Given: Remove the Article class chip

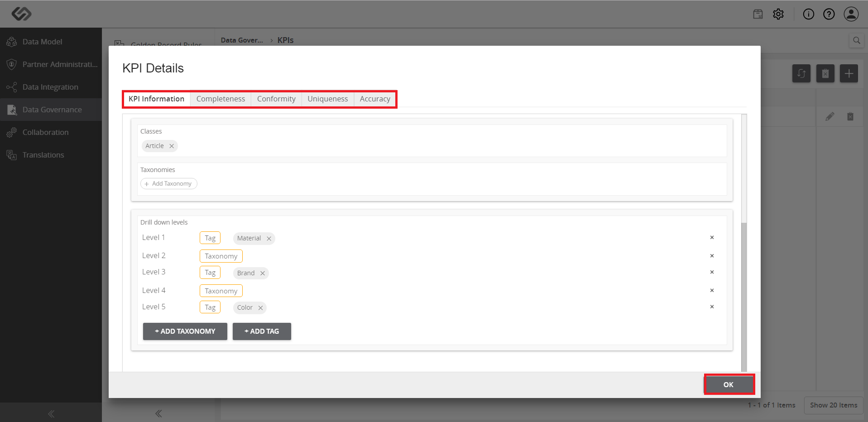Looking at the screenshot, I should tap(172, 146).
